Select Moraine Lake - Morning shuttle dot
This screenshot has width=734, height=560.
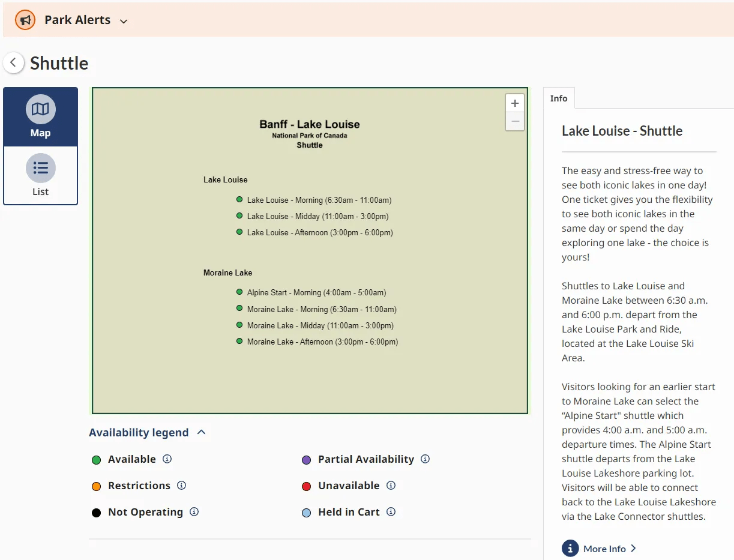pyautogui.click(x=239, y=309)
